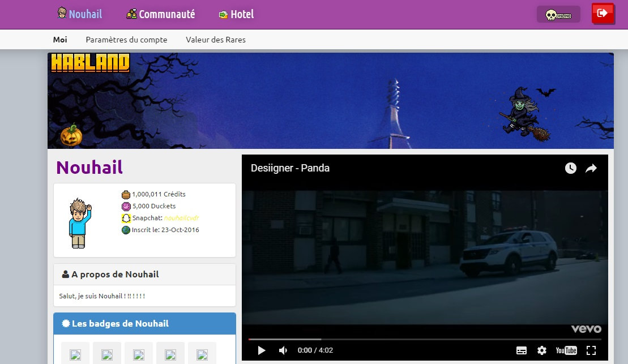
Task: Click the Communauté menu icon
Action: click(x=132, y=14)
